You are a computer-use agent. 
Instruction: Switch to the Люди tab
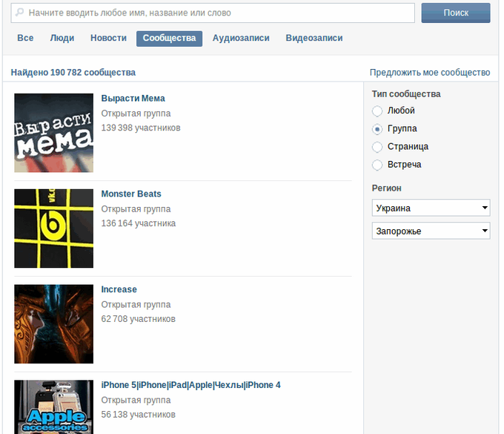click(x=62, y=39)
